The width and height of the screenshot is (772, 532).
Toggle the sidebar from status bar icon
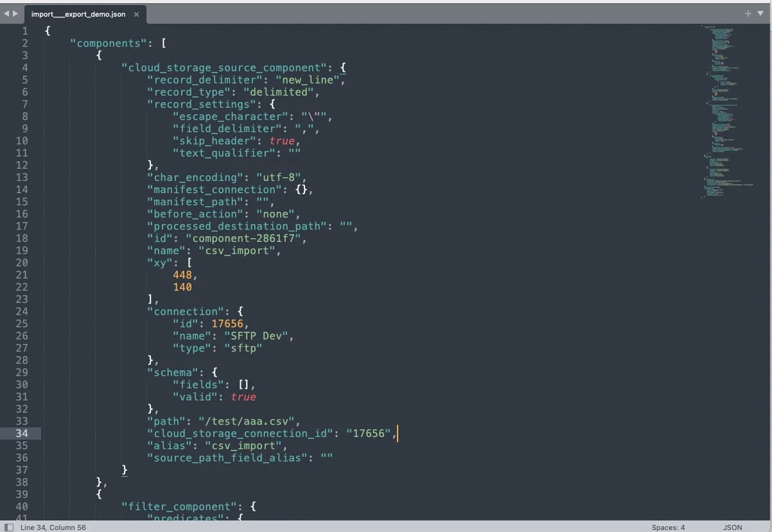pyautogui.click(x=8, y=528)
